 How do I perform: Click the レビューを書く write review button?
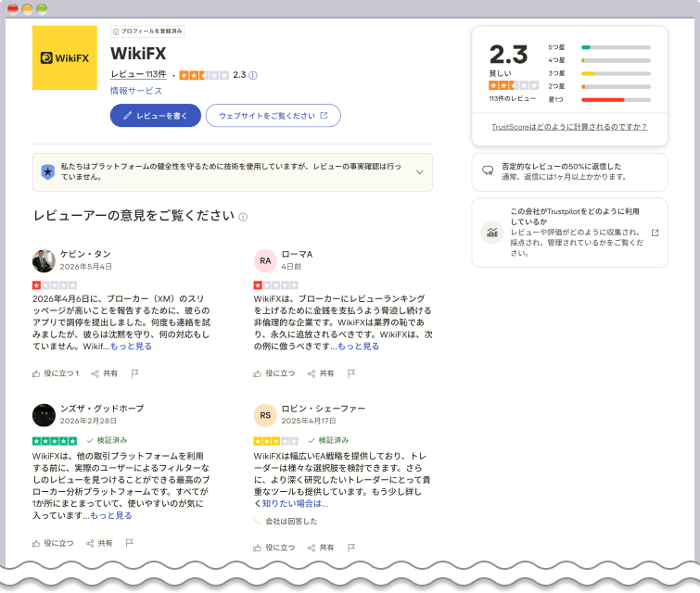[x=156, y=116]
